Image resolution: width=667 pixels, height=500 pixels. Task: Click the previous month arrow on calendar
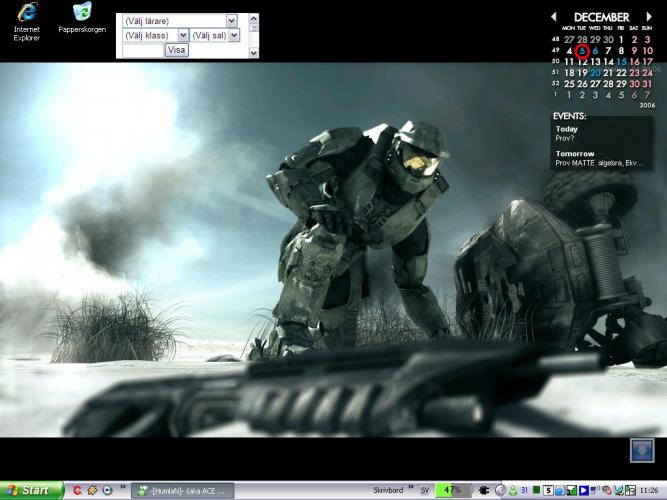click(x=554, y=17)
